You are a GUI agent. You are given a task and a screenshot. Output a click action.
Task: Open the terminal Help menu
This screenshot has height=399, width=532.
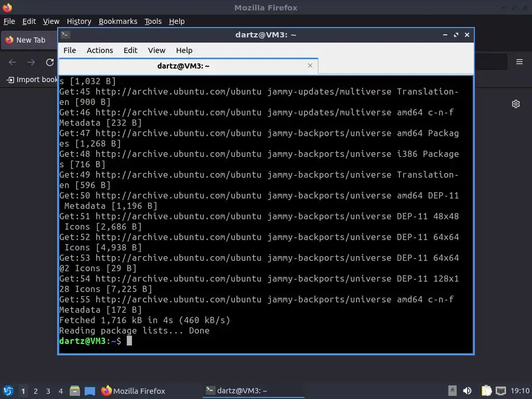tap(184, 50)
